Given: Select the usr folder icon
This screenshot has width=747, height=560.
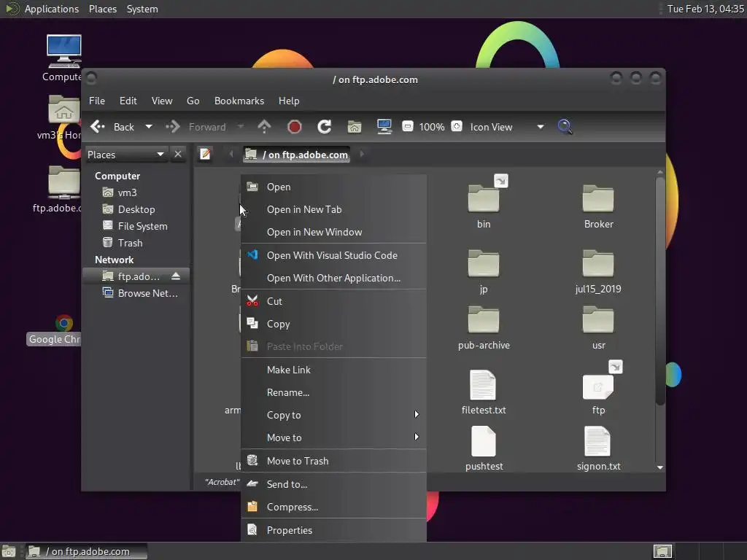Looking at the screenshot, I should tap(598, 319).
